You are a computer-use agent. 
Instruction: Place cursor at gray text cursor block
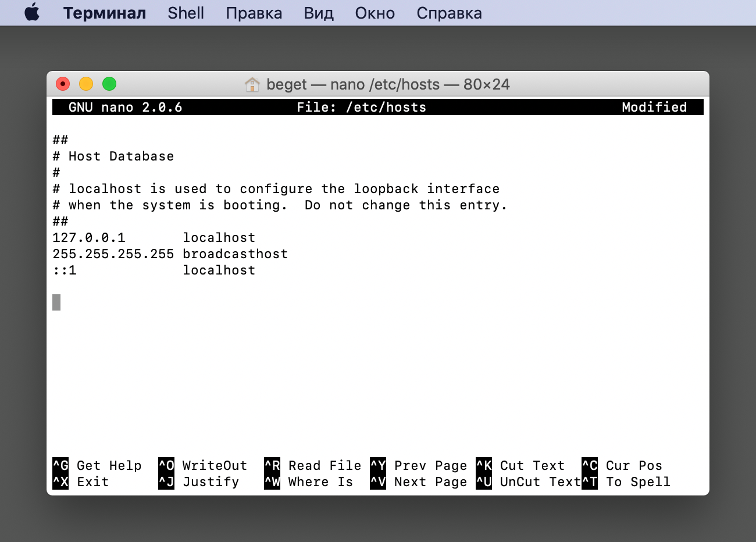[x=56, y=302]
